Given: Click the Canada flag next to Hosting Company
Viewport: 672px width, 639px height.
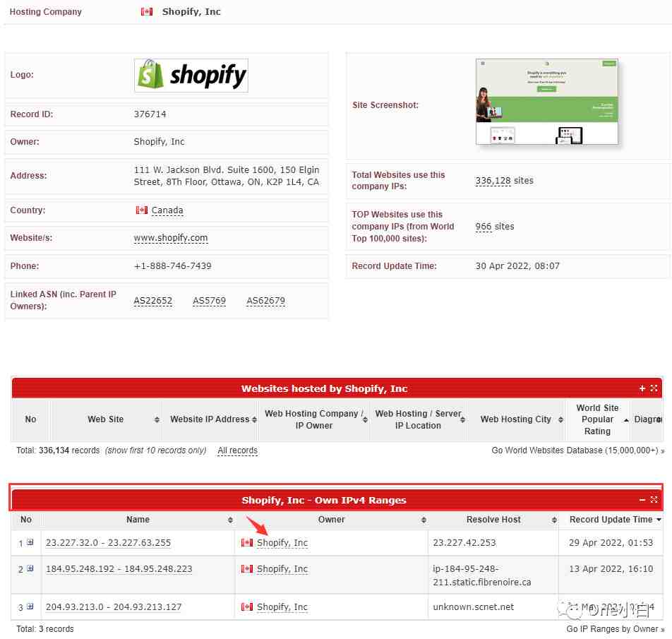Looking at the screenshot, I should point(147,11).
